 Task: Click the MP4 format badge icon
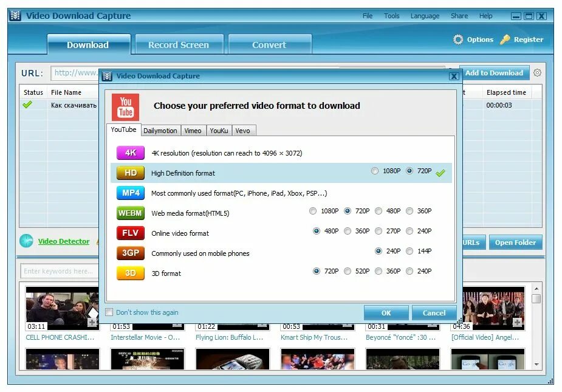click(131, 193)
